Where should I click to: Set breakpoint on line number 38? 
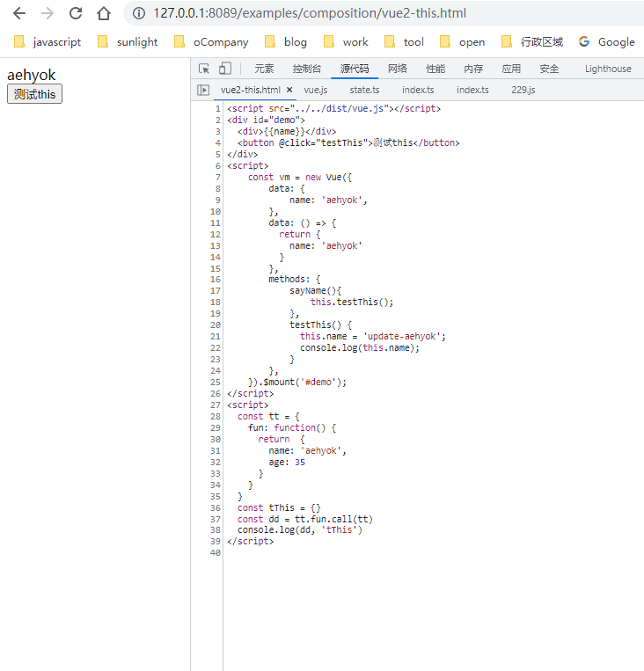click(x=216, y=529)
